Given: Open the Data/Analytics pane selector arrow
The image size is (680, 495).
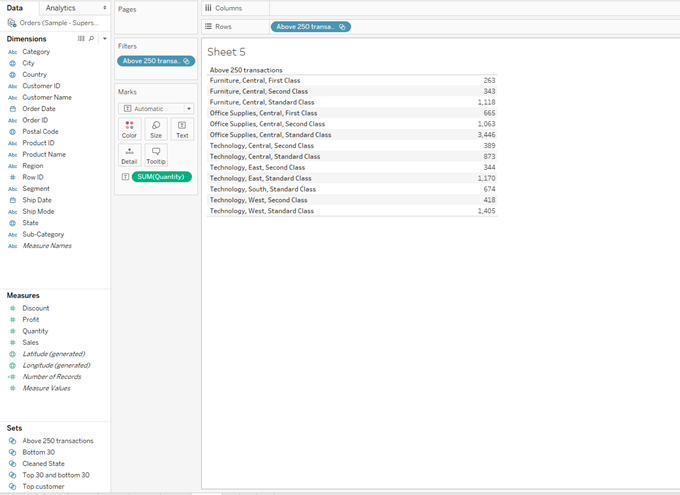Looking at the screenshot, I should point(105,8).
